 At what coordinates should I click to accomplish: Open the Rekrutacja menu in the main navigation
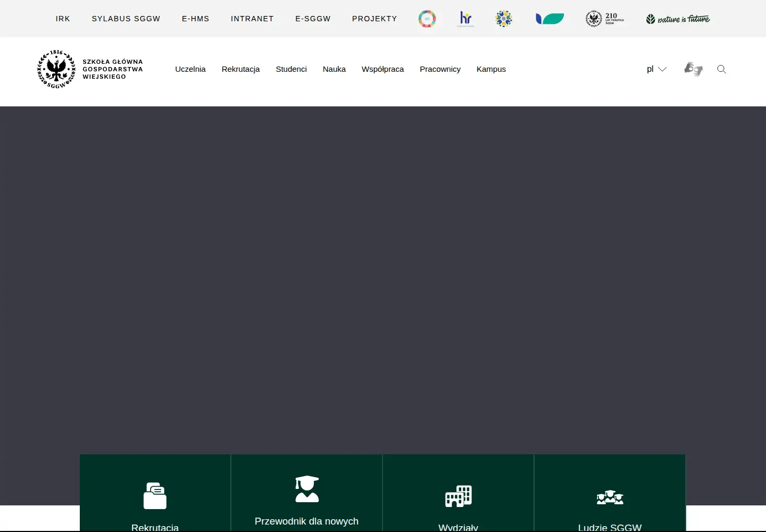(241, 69)
